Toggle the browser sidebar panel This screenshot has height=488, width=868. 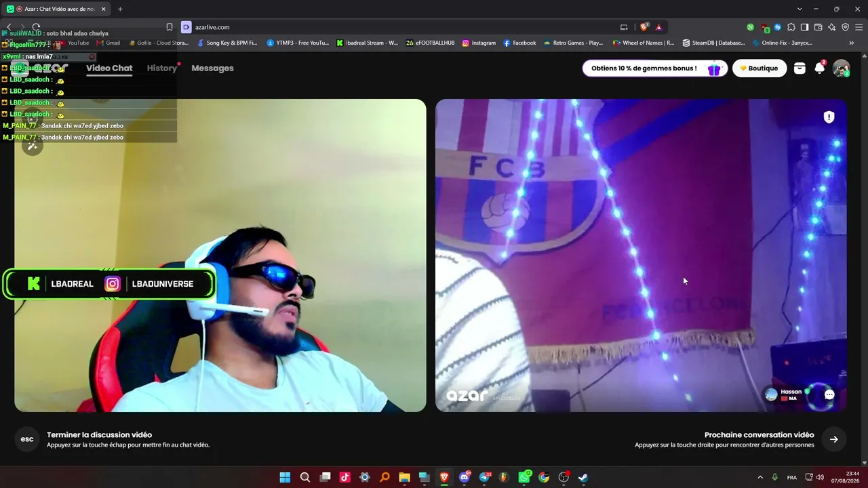coord(804,27)
